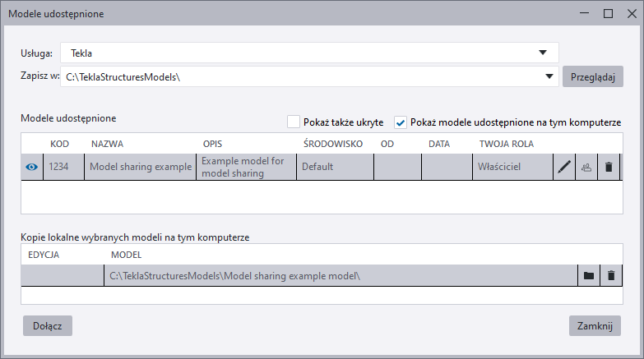Click the OD column header
Image resolution: width=644 pixels, height=359 pixels.
click(x=387, y=144)
